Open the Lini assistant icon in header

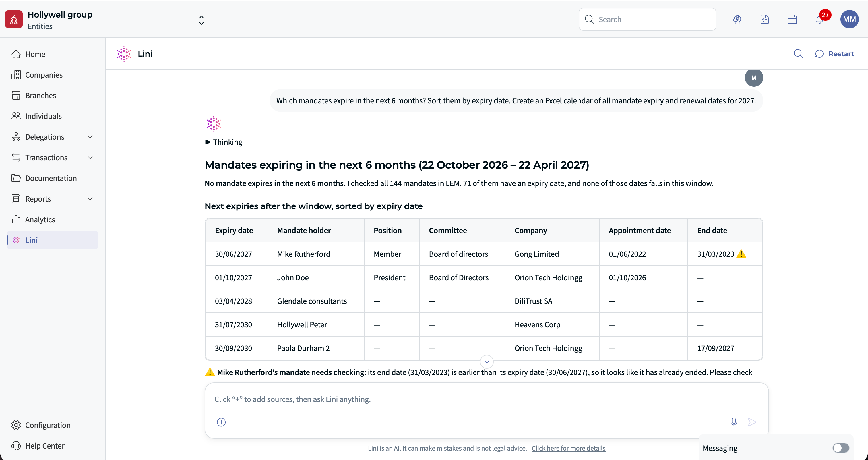coord(737,19)
